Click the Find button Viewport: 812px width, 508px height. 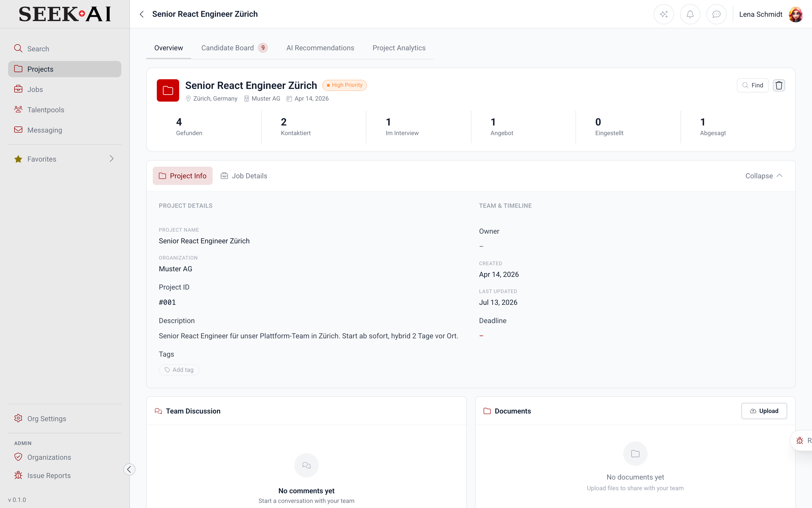pyautogui.click(x=753, y=85)
